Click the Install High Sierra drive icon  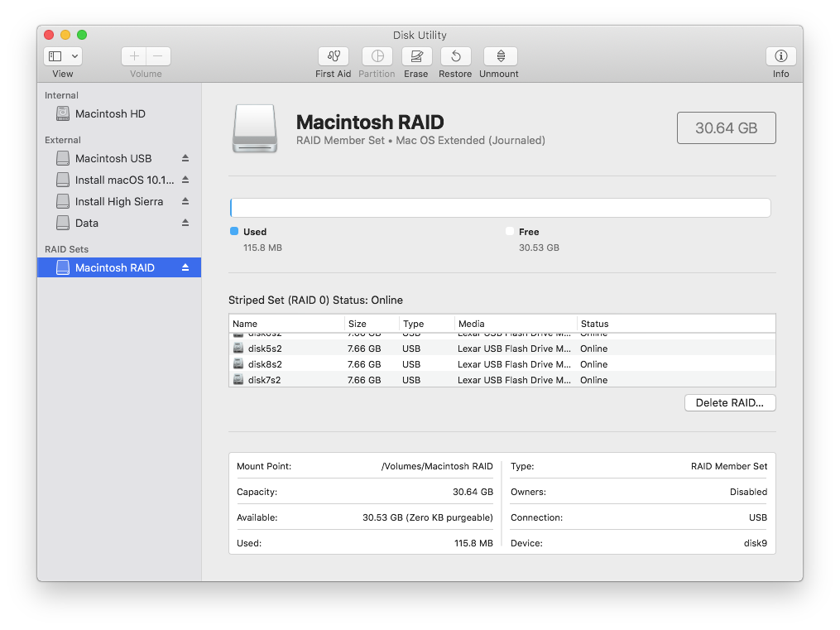pos(63,201)
